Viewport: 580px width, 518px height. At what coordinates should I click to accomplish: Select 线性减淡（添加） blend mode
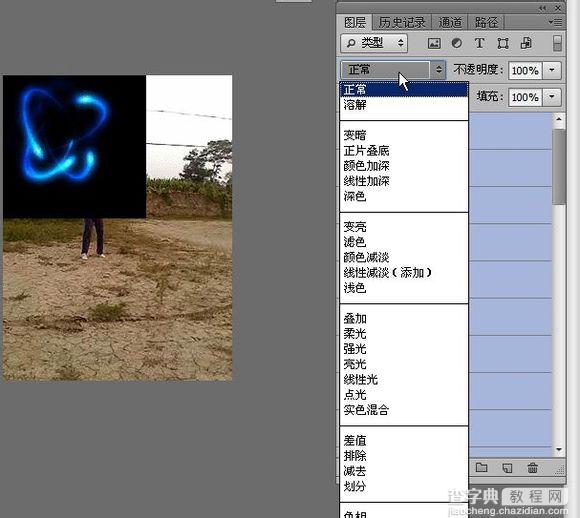(x=404, y=273)
